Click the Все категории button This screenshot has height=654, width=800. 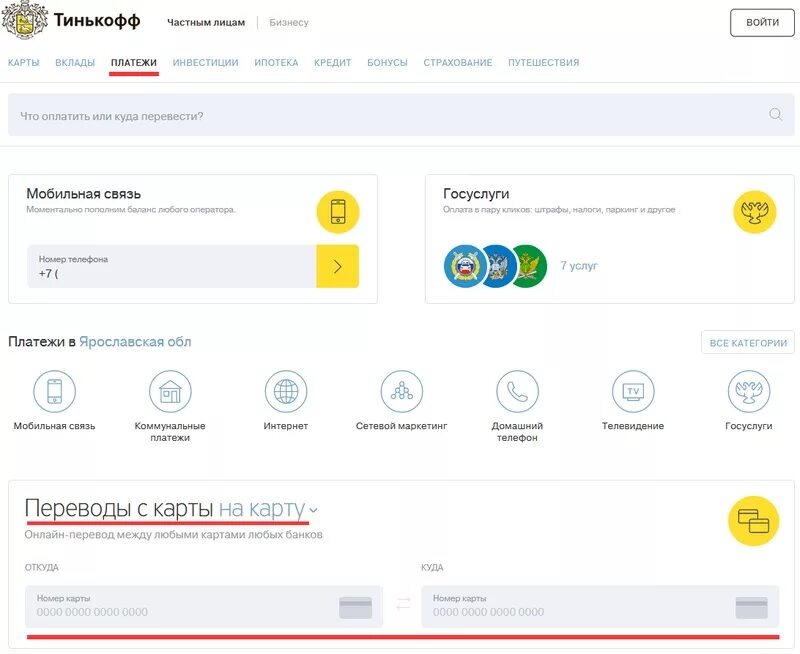click(x=748, y=343)
